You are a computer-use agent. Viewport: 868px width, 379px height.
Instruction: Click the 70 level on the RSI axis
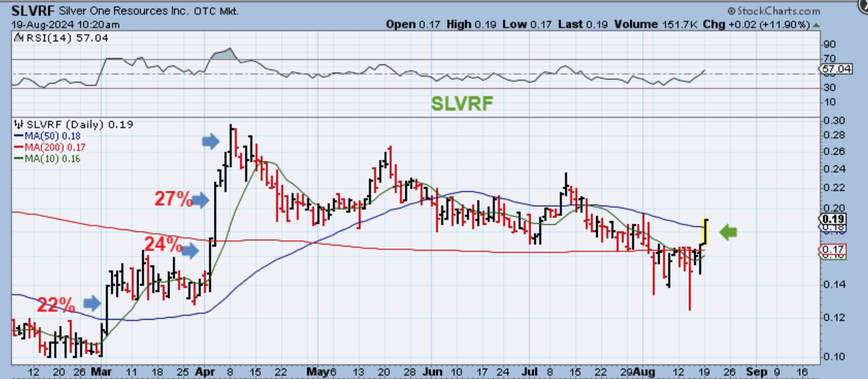pyautogui.click(x=829, y=58)
